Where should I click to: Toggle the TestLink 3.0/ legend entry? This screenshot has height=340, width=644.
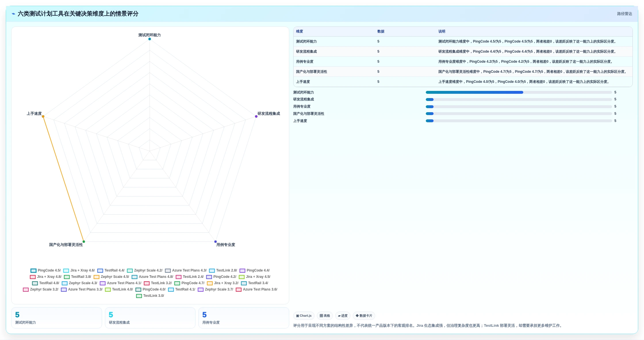pyautogui.click(x=150, y=296)
